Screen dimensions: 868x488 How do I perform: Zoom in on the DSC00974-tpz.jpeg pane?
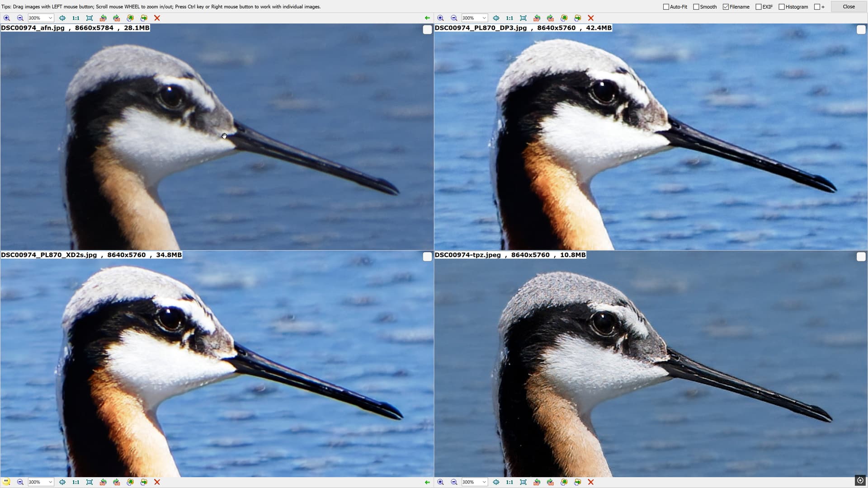pyautogui.click(x=441, y=482)
